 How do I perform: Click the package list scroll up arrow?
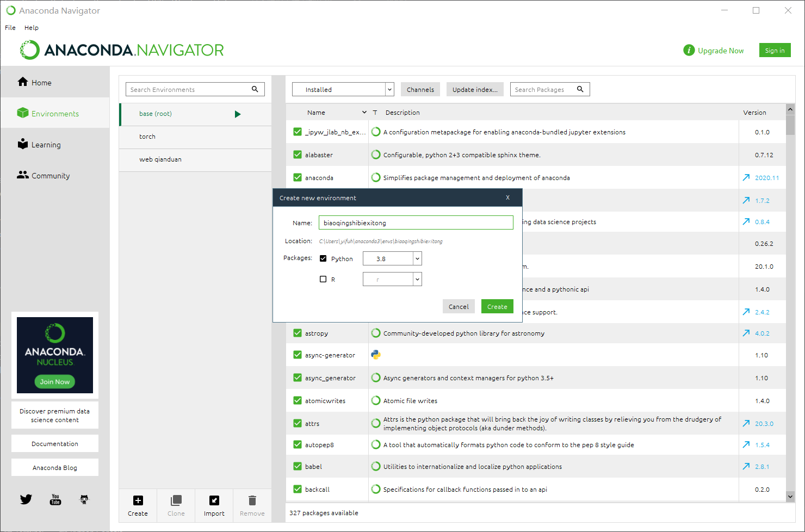[790, 109]
